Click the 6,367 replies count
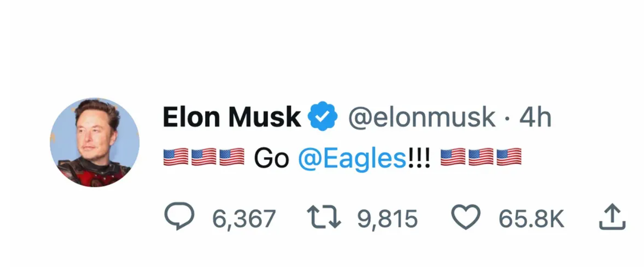 [244, 218]
